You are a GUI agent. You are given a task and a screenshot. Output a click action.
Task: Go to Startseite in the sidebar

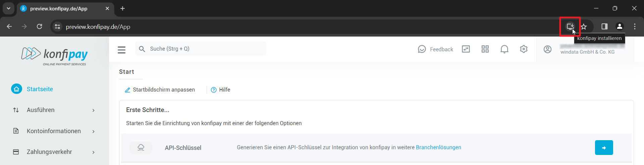pyautogui.click(x=40, y=89)
